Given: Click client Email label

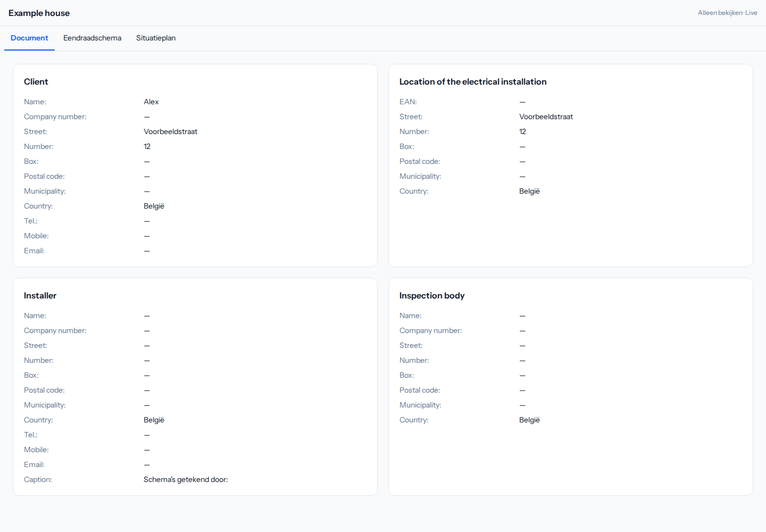Looking at the screenshot, I should click(34, 251).
